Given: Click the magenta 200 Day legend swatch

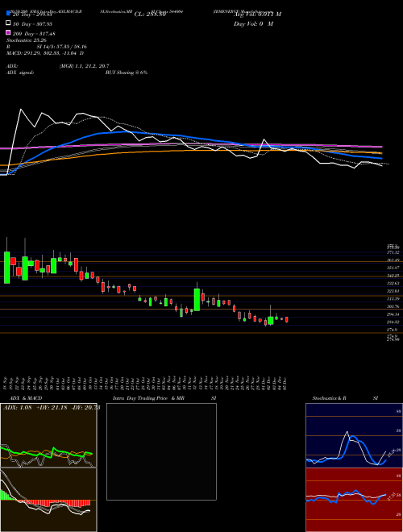Looking at the screenshot, I should (9, 32).
